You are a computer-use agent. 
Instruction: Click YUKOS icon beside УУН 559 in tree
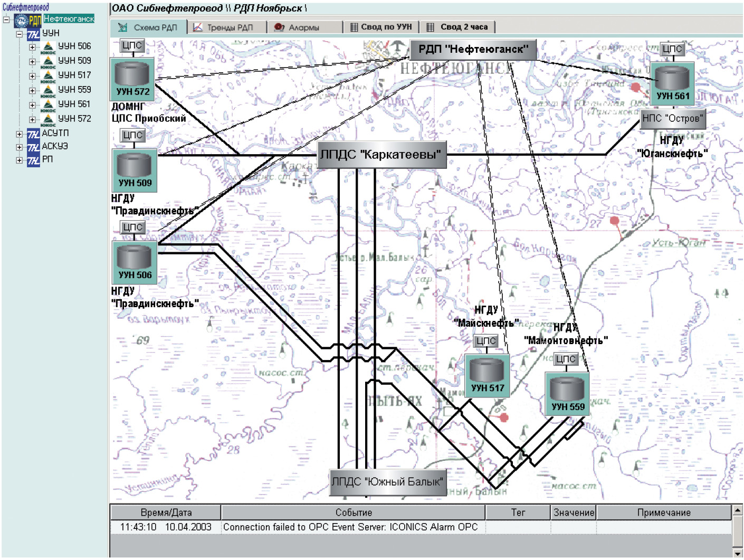point(48,91)
